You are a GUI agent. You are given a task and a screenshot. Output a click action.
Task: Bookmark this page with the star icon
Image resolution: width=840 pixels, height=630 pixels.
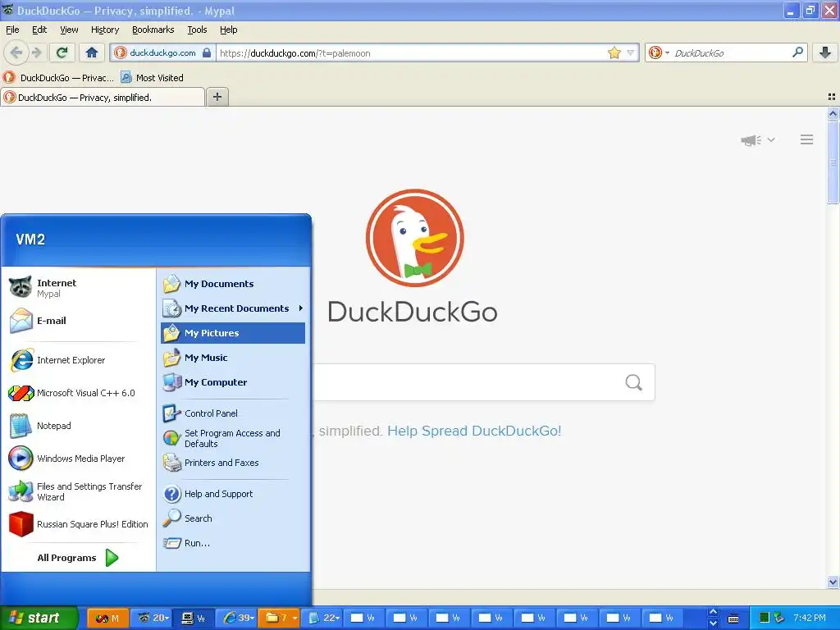614,52
